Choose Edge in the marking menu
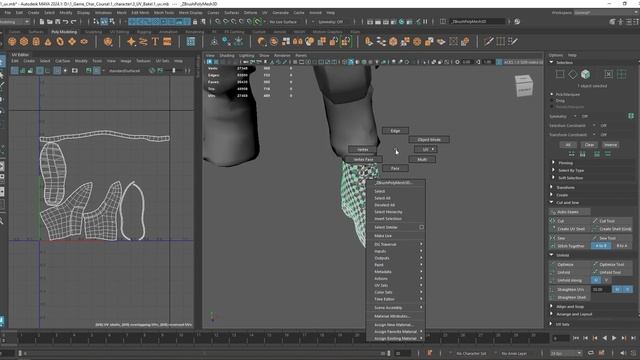Image resolution: width=640 pixels, height=360 pixels. point(395,131)
